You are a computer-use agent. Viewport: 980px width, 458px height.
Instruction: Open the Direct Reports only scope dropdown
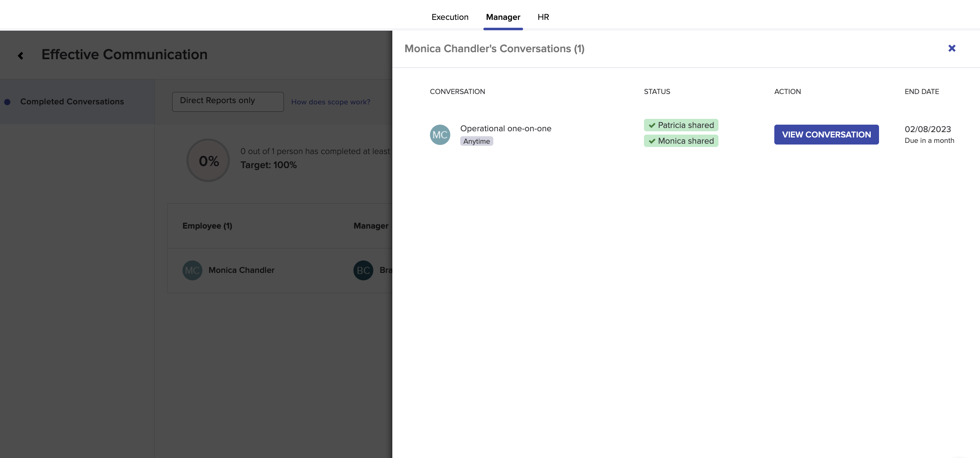tap(228, 101)
